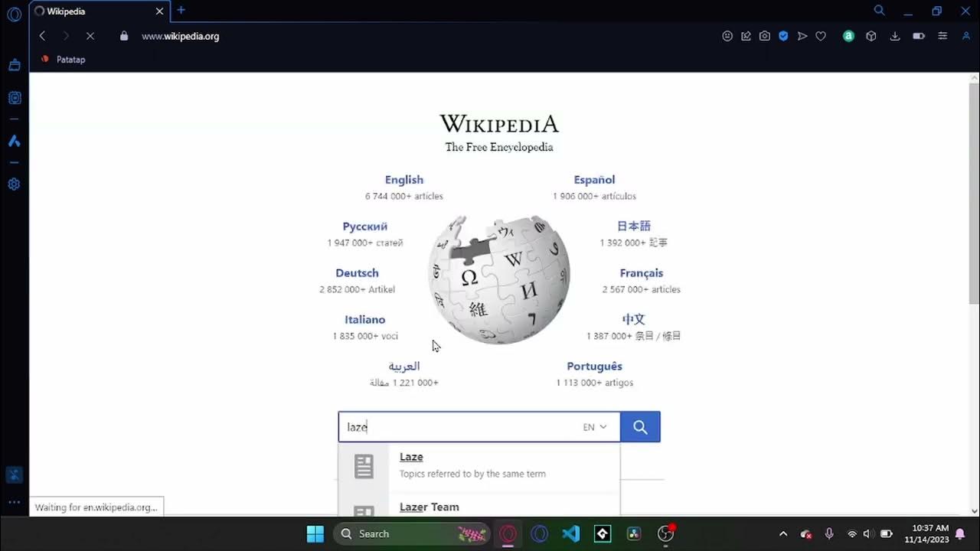The width and height of the screenshot is (980, 551).
Task: Open the Patatap bookmark
Action: click(x=63, y=59)
